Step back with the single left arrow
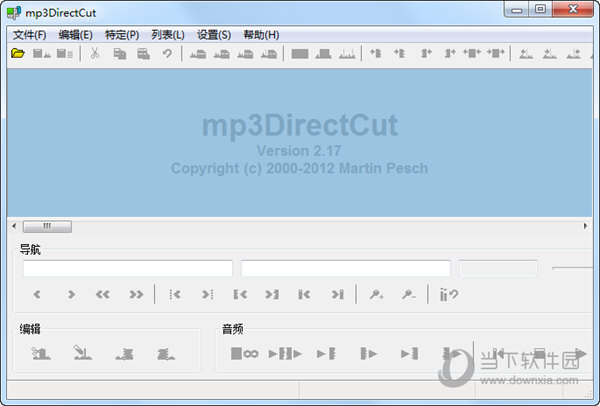Image resolution: width=600 pixels, height=406 pixels. (x=37, y=294)
